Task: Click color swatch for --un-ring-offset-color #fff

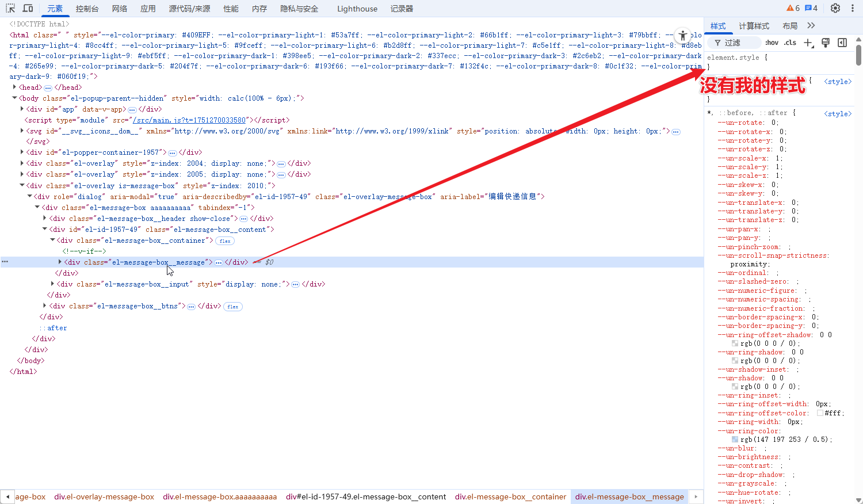Action: tap(820, 413)
